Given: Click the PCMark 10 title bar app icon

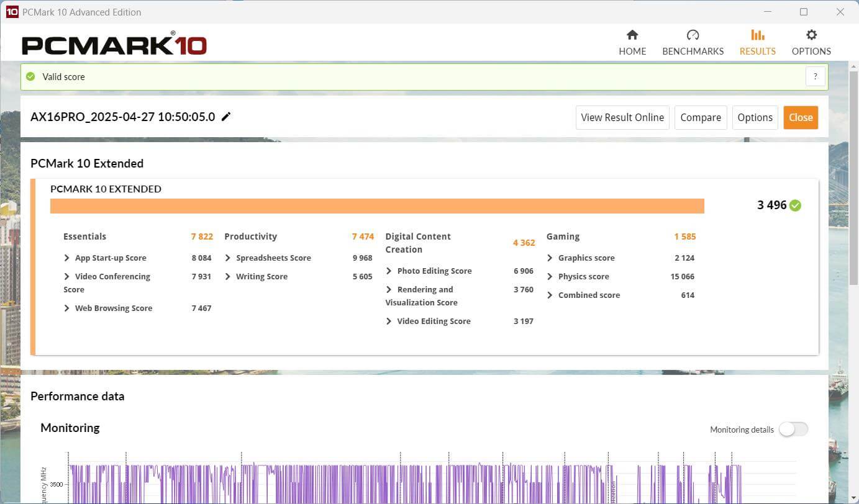Looking at the screenshot, I should [x=12, y=12].
